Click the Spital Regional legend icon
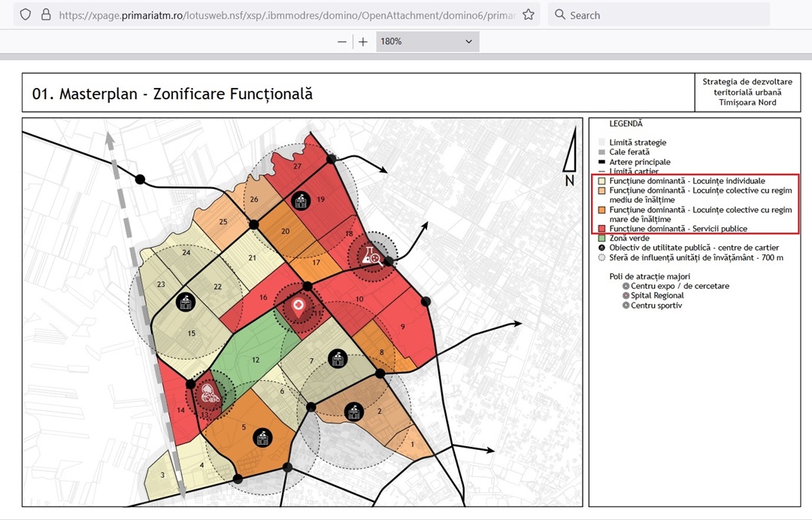This screenshot has height=520, width=812. (626, 296)
